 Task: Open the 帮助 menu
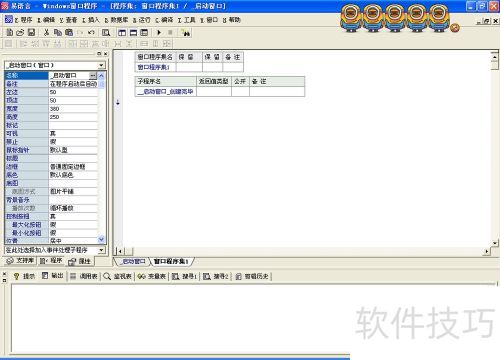click(x=231, y=20)
